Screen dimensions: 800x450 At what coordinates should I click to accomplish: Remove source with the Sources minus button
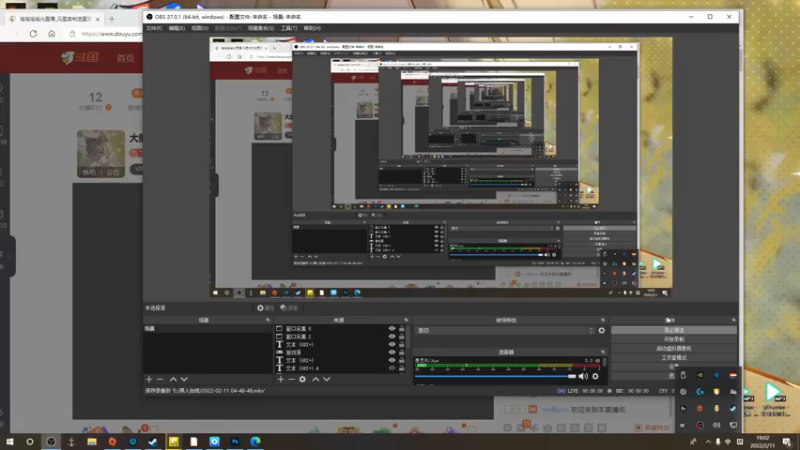[291, 379]
